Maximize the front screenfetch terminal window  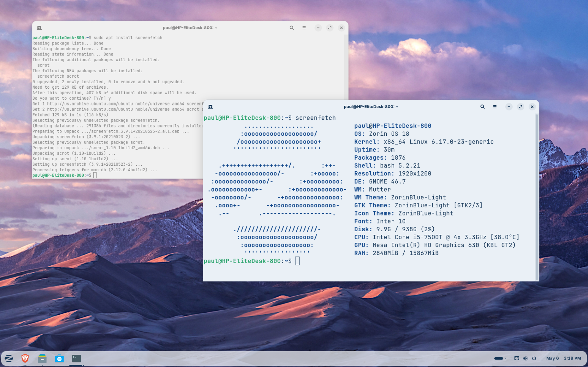coord(521,107)
